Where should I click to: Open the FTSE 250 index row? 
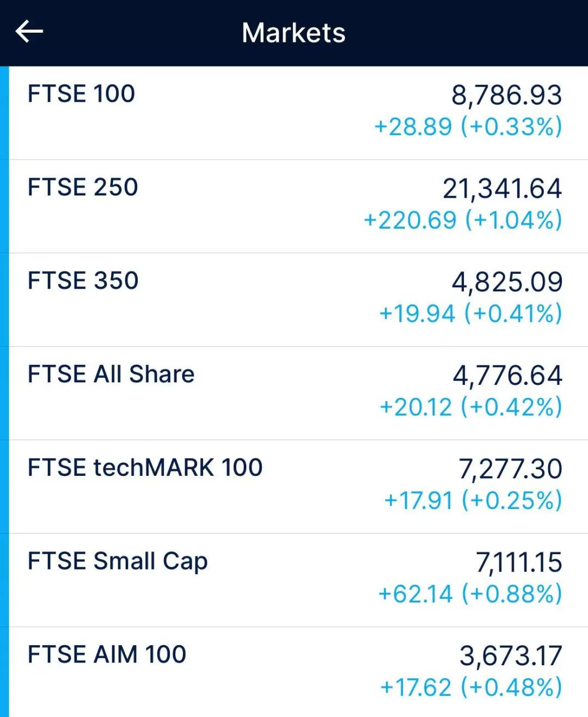point(298,206)
